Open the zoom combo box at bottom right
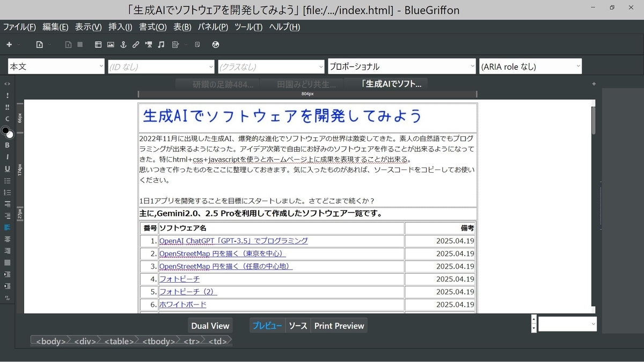The height and width of the screenshot is (362, 644). [568, 324]
